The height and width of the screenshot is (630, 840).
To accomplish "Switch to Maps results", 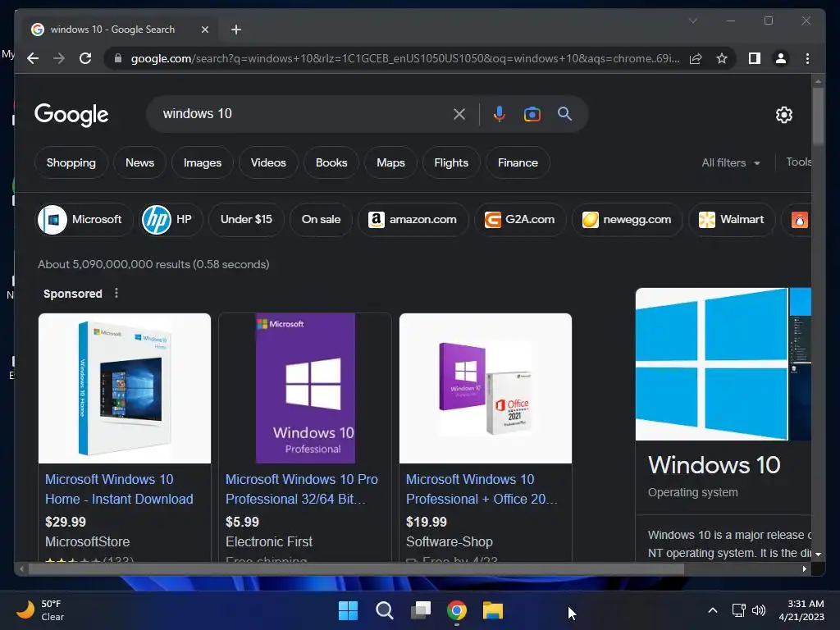I will tap(390, 163).
